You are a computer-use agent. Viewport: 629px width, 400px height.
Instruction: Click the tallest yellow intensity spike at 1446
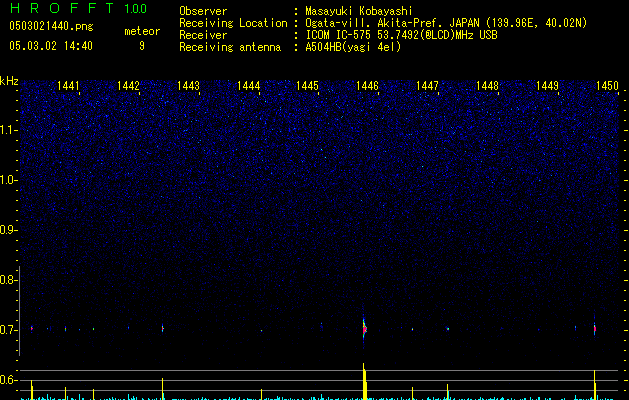point(364,381)
